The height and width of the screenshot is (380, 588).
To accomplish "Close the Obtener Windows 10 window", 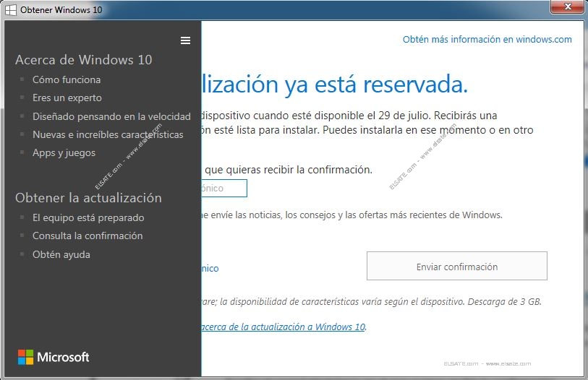I will click(568, 7).
